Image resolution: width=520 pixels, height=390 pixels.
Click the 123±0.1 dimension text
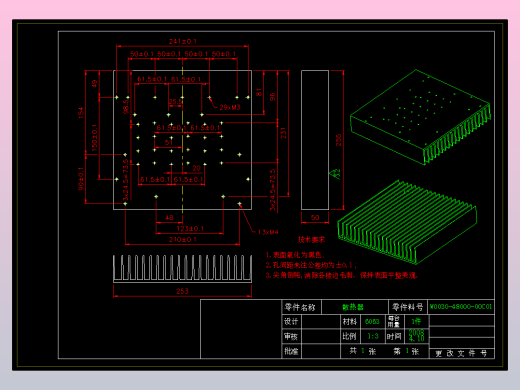(190, 229)
